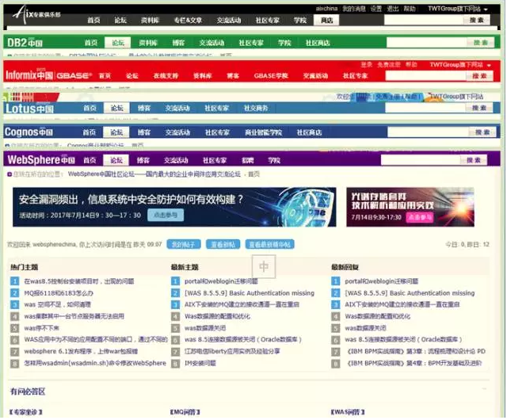
Task: Open websphere 6.1发布程序 topic
Action: pos(81,351)
